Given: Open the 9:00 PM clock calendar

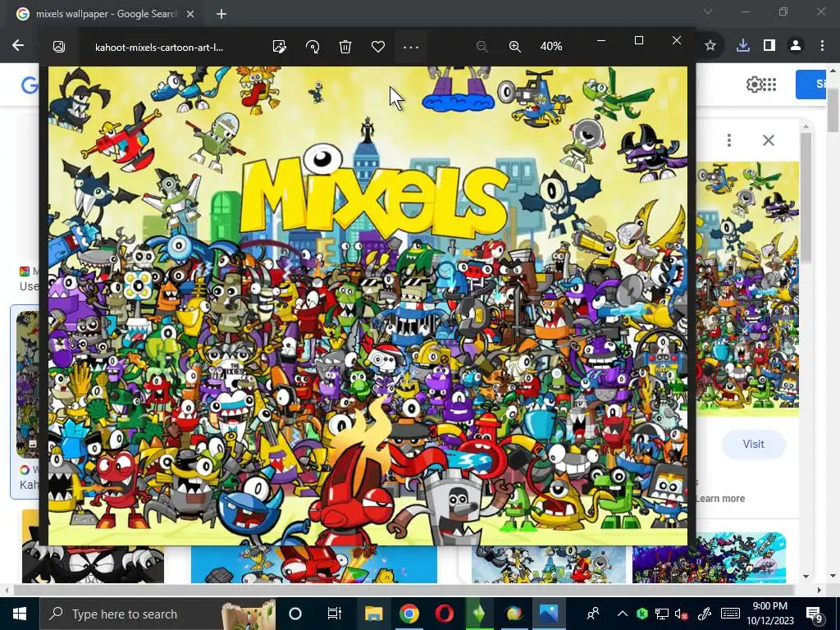Looking at the screenshot, I should (769, 614).
